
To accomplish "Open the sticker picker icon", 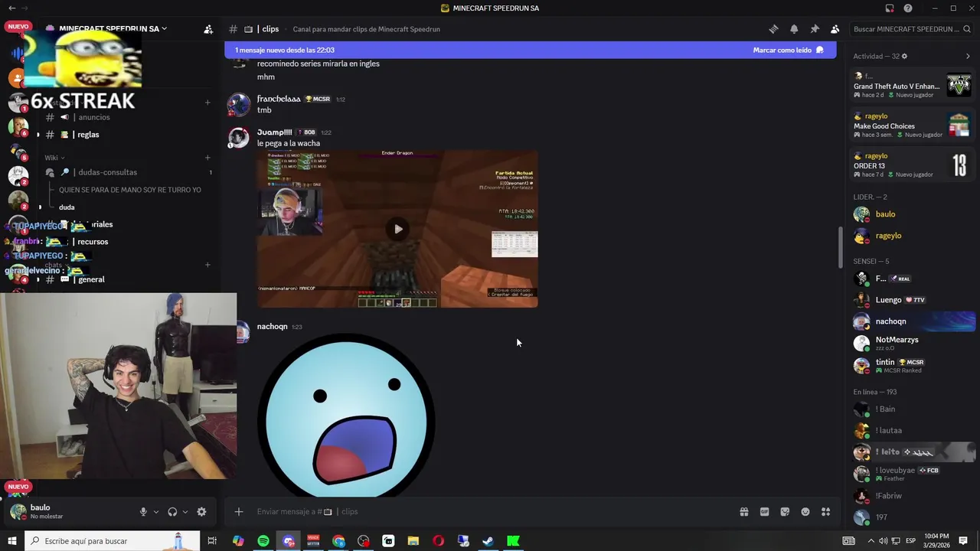I will point(785,512).
